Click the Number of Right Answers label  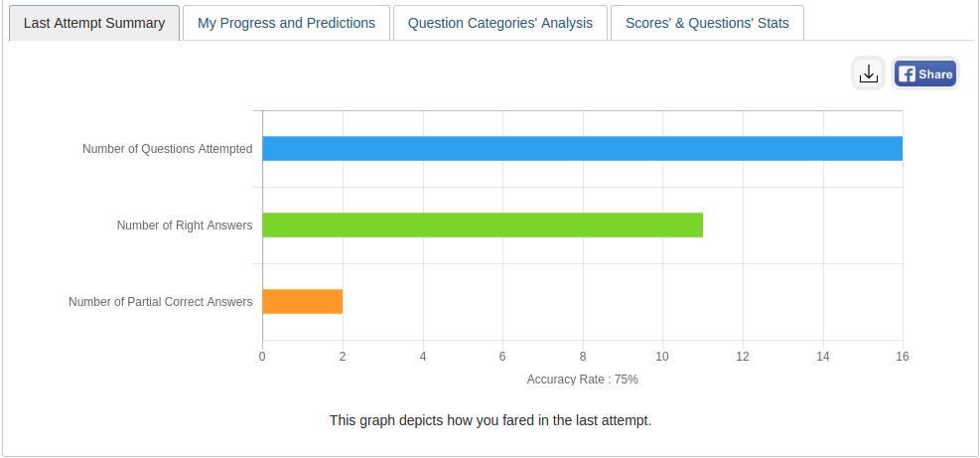coord(185,226)
